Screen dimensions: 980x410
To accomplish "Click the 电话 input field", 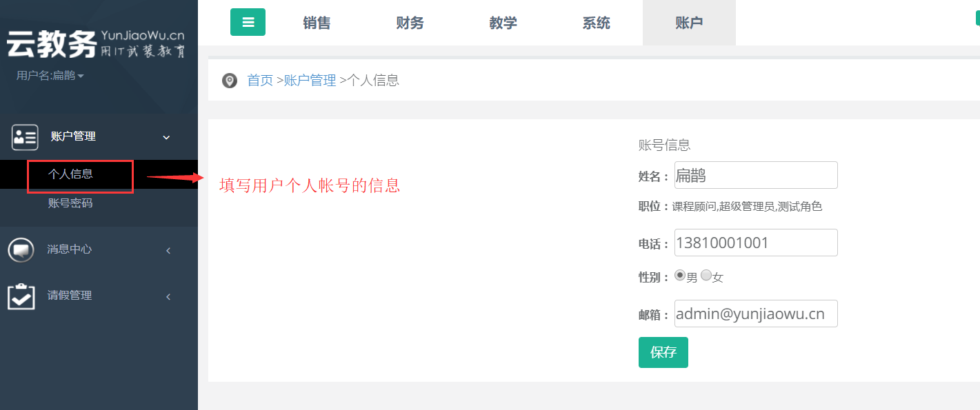I will [x=756, y=243].
